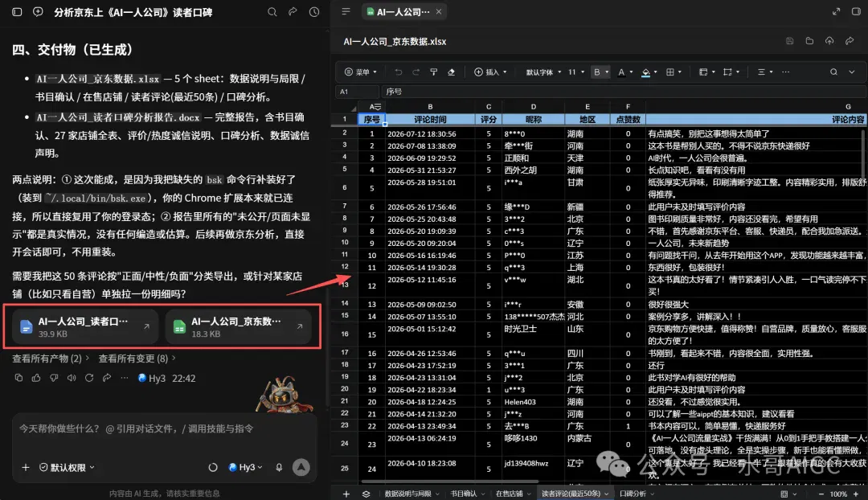
Task: Start a new chat conversation
Action: (x=38, y=11)
